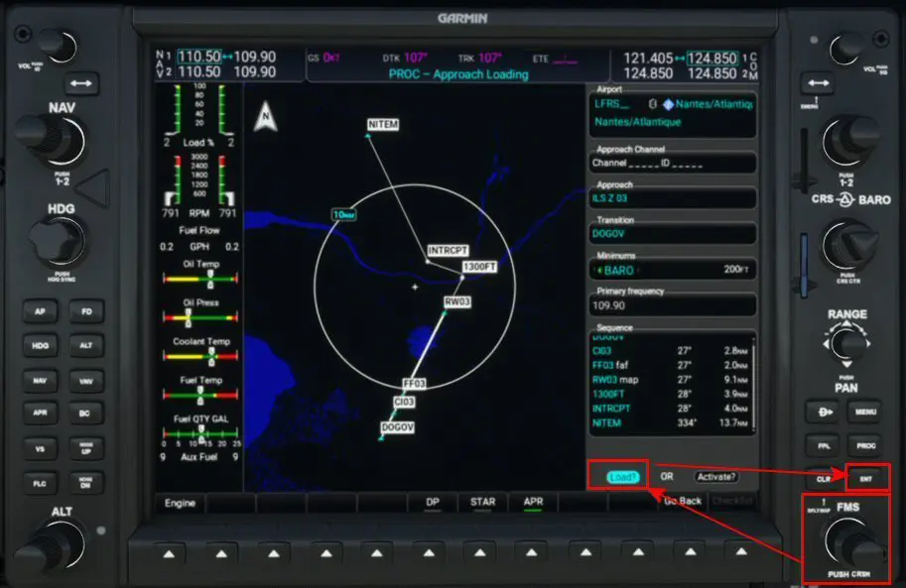This screenshot has height=588, width=906.
Task: Select the Go Back softkey
Action: 683,501
